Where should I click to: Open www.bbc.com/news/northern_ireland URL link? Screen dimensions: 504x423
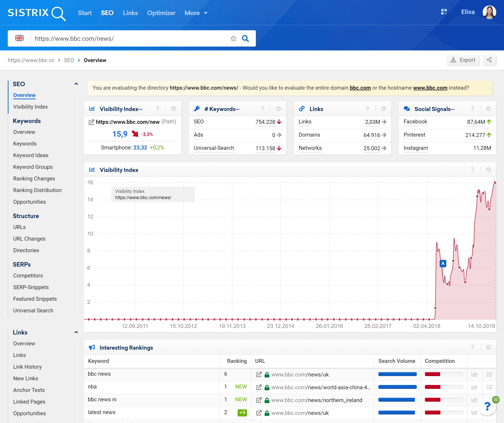tap(317, 400)
